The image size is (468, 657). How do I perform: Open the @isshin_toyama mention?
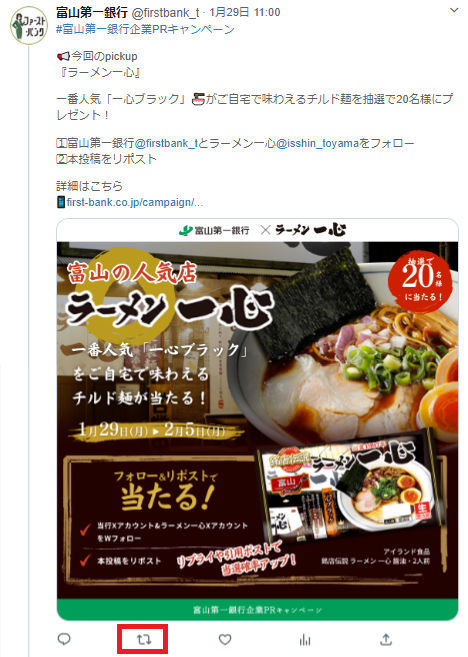317,143
